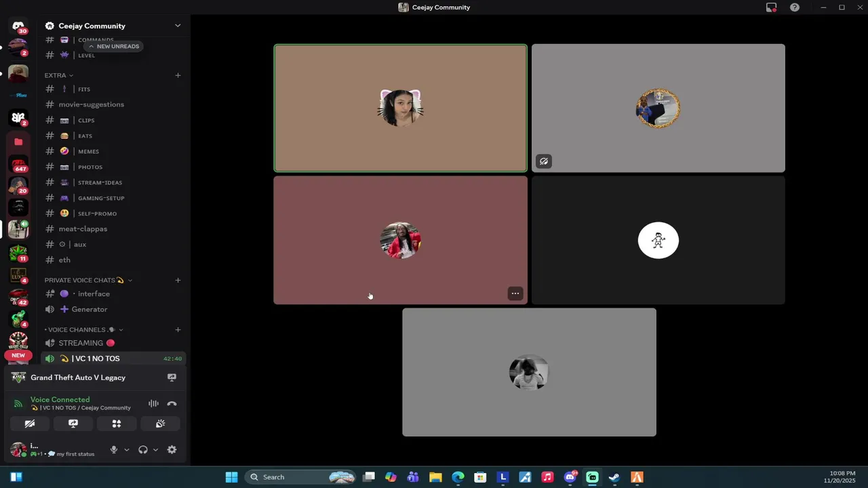
Task: Share your screen button in voice panel
Action: click(x=73, y=424)
